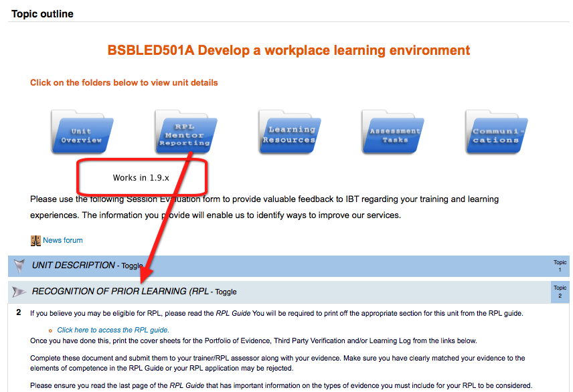
Task: Click RECOGNITION OF PRIOR LEARNING (RPL - Toggle heading
Action: point(134,292)
